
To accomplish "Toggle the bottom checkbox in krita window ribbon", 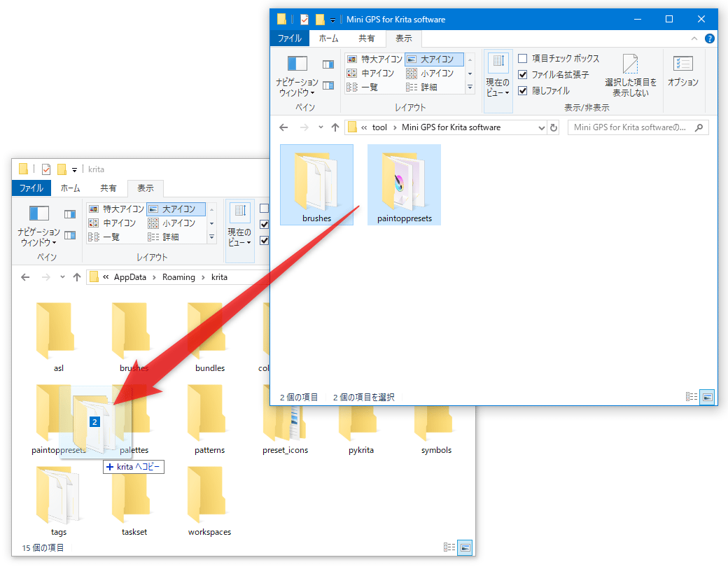I will pyautogui.click(x=264, y=241).
